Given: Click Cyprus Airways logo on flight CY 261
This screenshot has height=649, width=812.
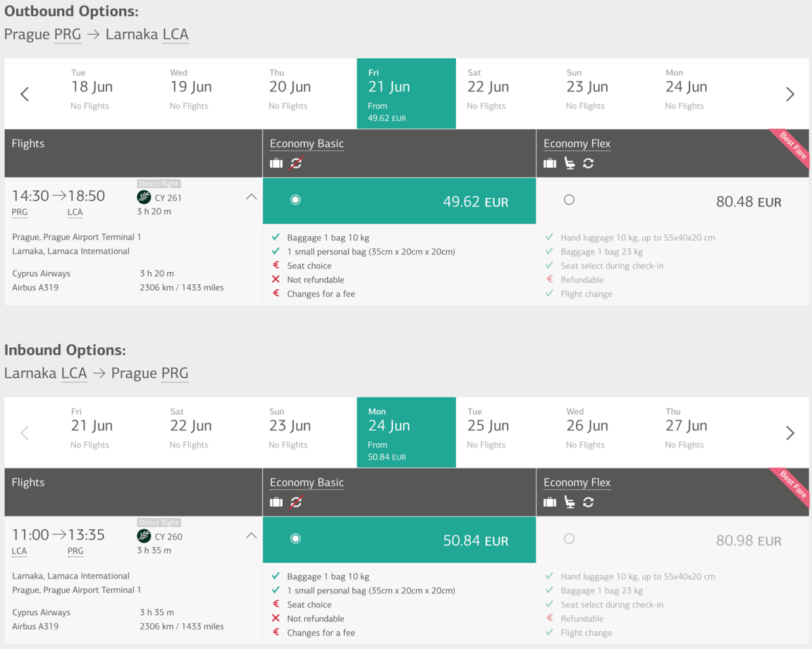Looking at the screenshot, I should pyautogui.click(x=143, y=198).
